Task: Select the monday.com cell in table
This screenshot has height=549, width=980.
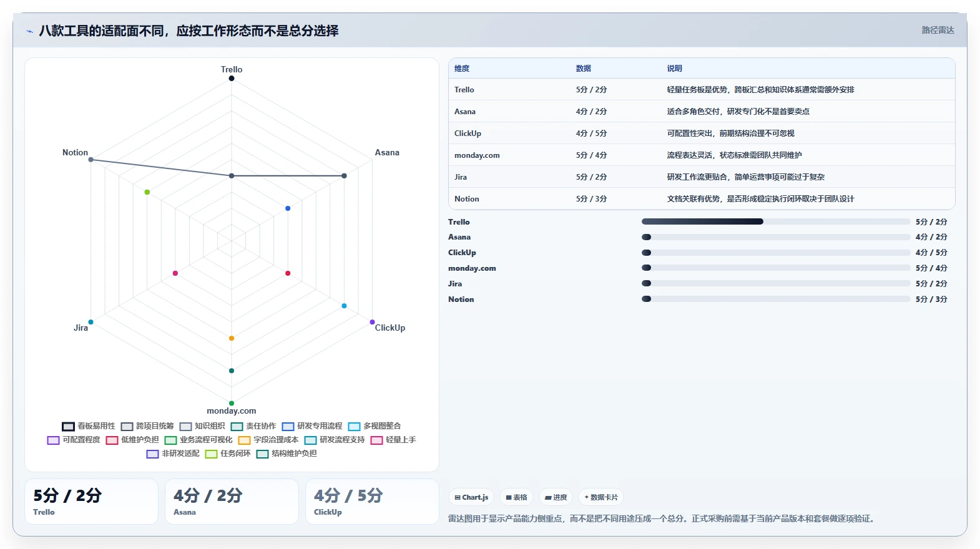Action: pyautogui.click(x=477, y=155)
